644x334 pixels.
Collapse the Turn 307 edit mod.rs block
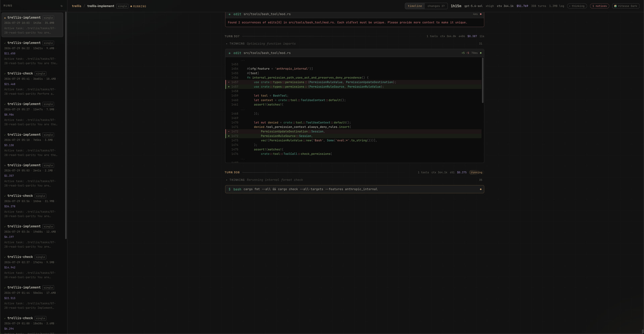tap(355, 53)
